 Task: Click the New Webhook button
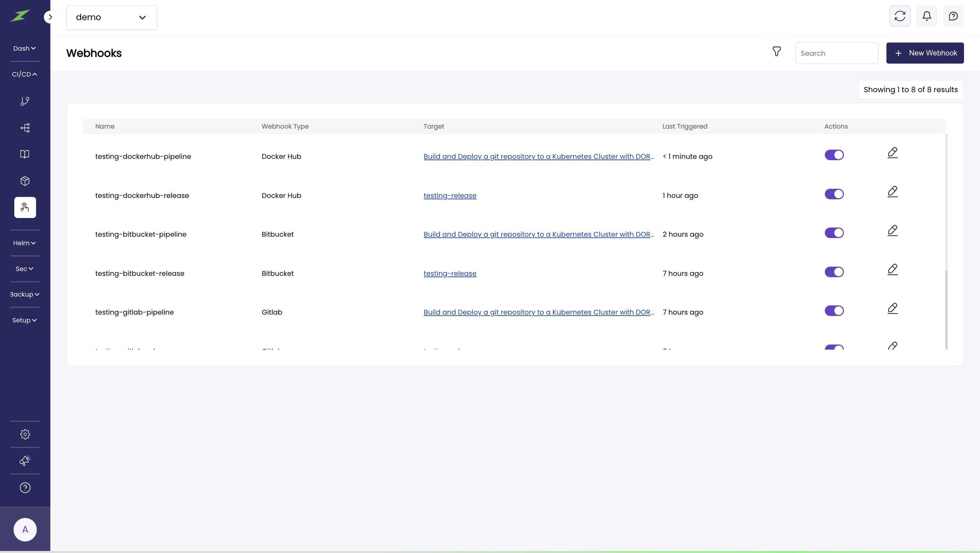pos(925,53)
